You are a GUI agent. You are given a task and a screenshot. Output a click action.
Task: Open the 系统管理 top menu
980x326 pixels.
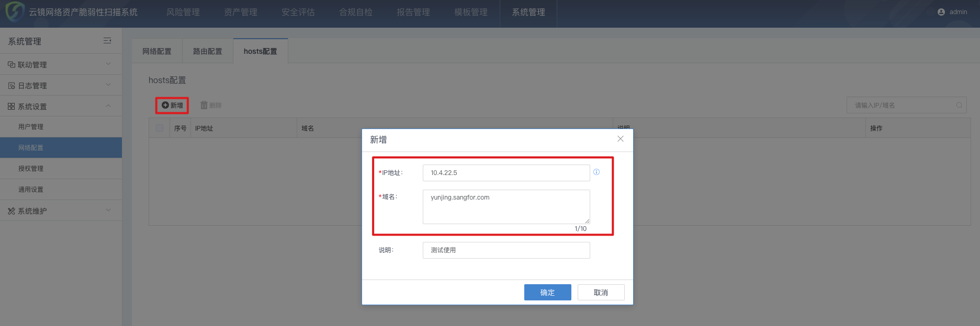coord(528,12)
